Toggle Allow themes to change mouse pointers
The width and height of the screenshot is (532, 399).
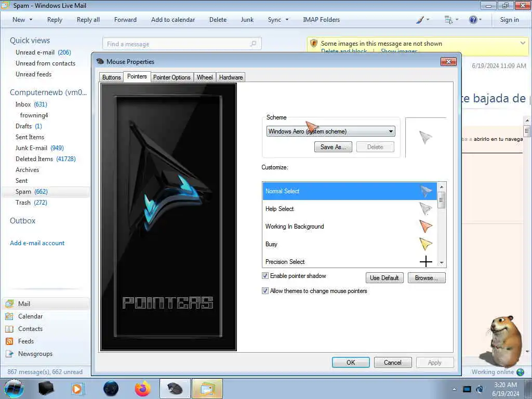(x=265, y=291)
